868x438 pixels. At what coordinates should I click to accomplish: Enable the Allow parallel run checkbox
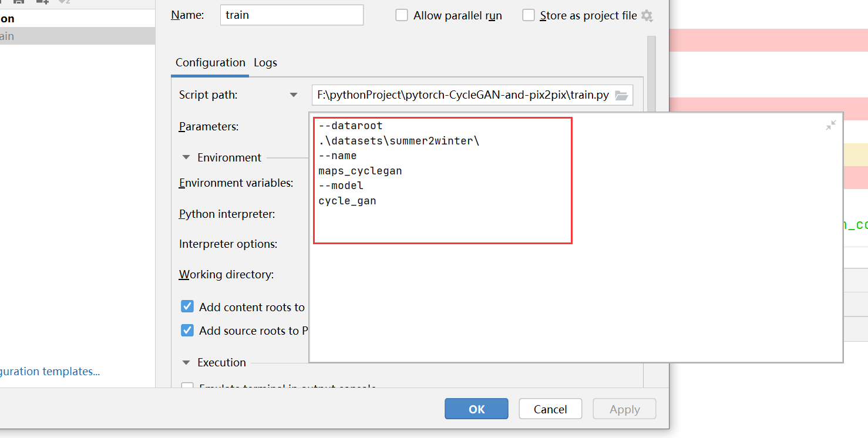pos(402,15)
